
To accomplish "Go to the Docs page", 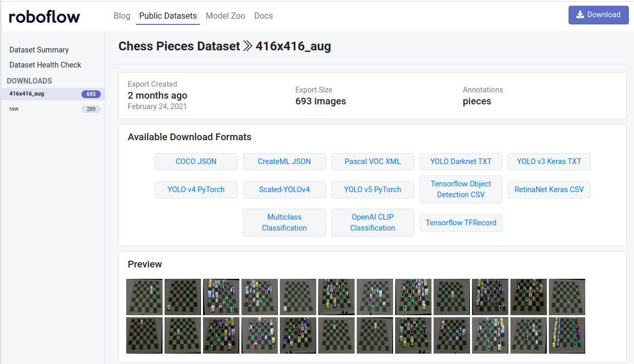I will pyautogui.click(x=263, y=16).
